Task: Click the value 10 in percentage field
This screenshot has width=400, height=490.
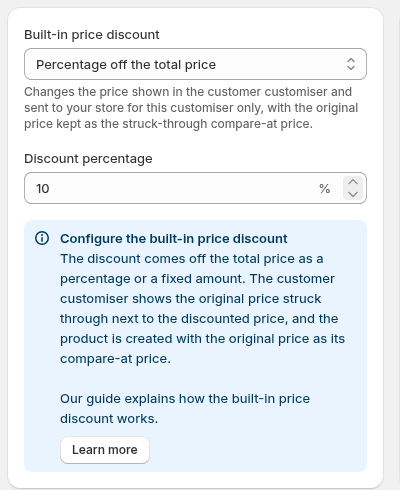Action: coord(43,189)
